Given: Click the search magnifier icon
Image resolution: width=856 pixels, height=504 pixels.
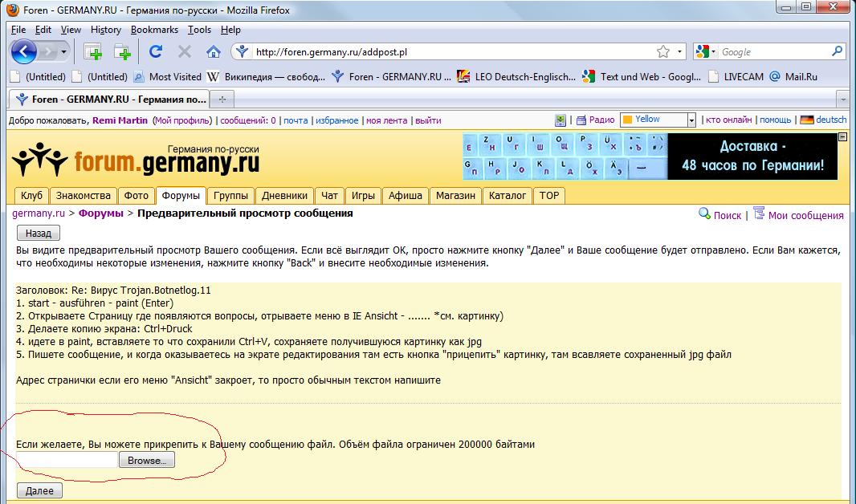Looking at the screenshot, I should [837, 52].
